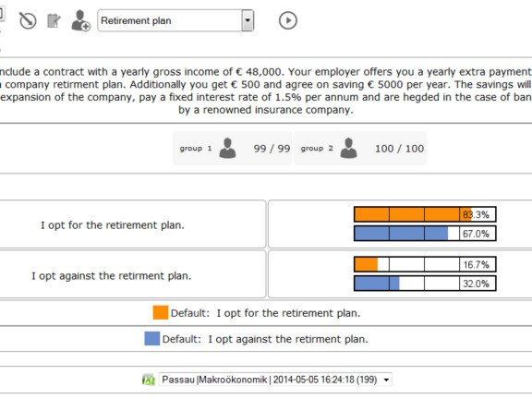This screenshot has height=399, width=532.
Task: Expand the Retirement plan dropdown arrow
Action: [x=248, y=20]
